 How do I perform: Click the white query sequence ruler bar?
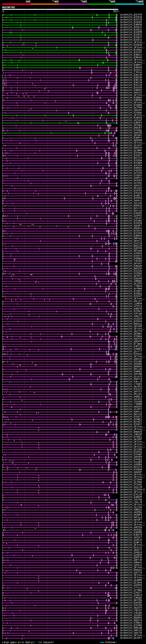[60, 9]
